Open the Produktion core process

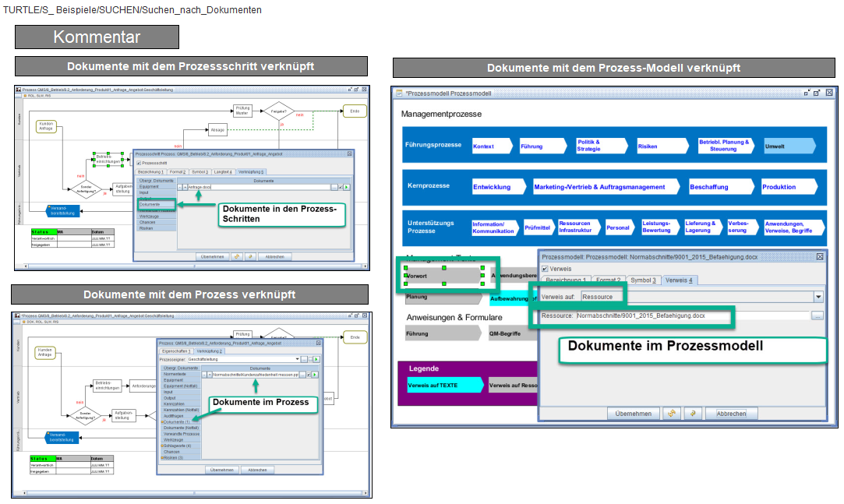point(789,187)
